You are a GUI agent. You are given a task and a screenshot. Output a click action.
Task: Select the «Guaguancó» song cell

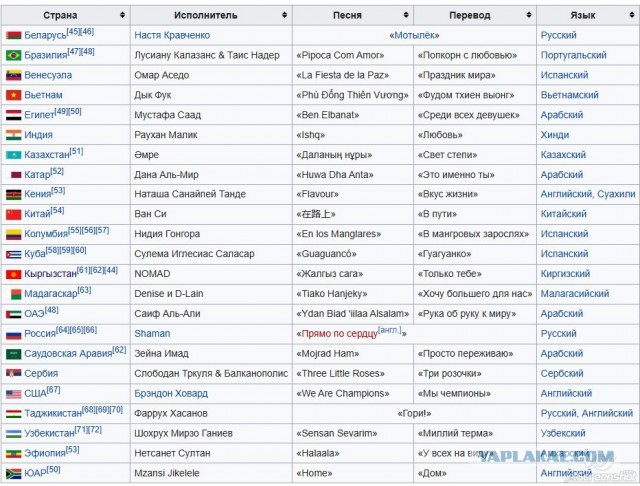click(x=353, y=254)
